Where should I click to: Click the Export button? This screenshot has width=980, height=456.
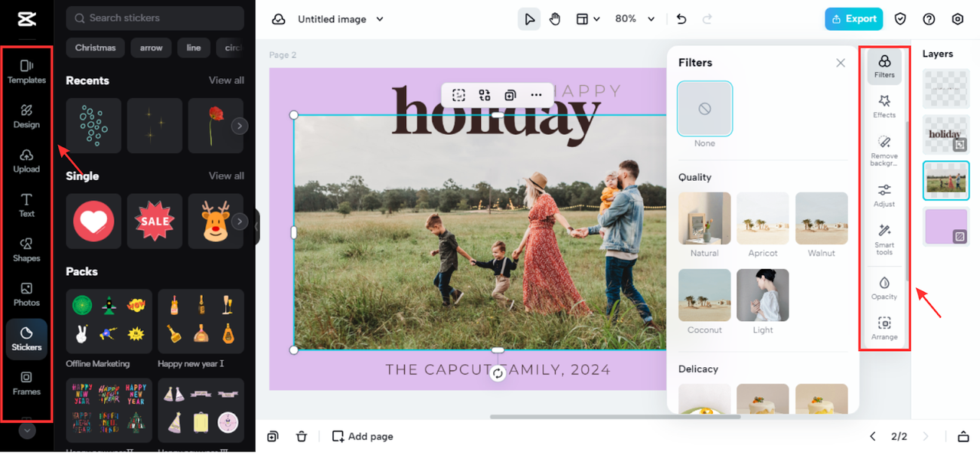point(854,19)
